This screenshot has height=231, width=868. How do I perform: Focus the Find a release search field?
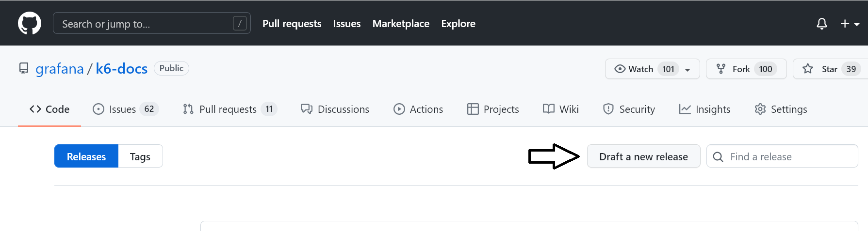pyautogui.click(x=782, y=156)
